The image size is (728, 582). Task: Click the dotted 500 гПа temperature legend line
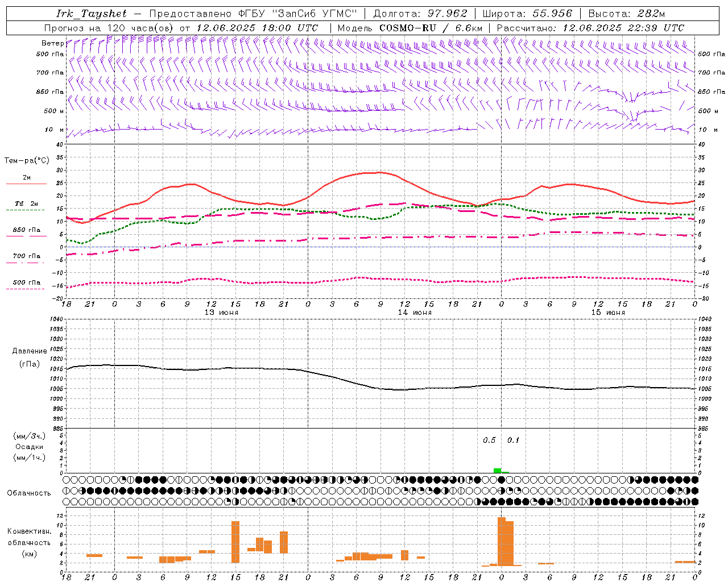click(26, 289)
